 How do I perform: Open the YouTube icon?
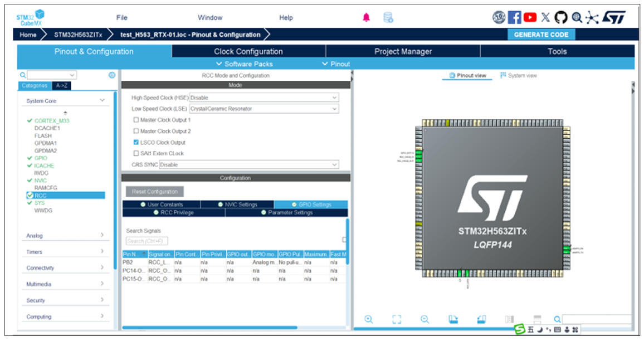click(530, 17)
